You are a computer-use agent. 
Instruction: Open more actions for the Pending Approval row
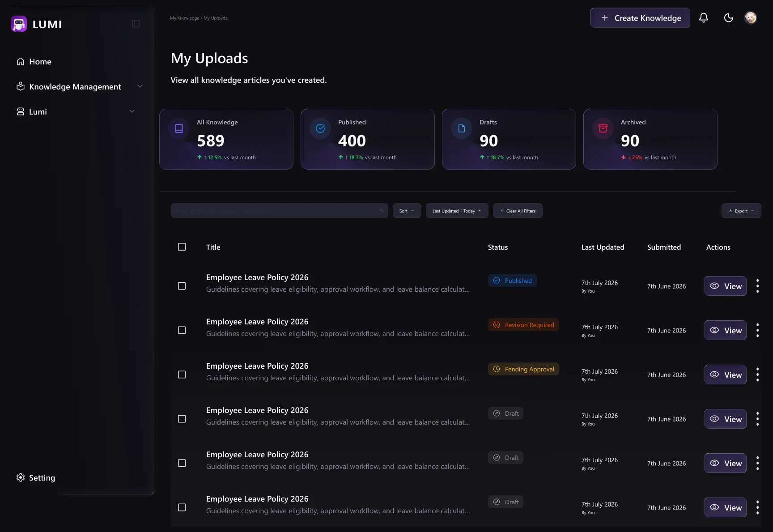click(757, 375)
